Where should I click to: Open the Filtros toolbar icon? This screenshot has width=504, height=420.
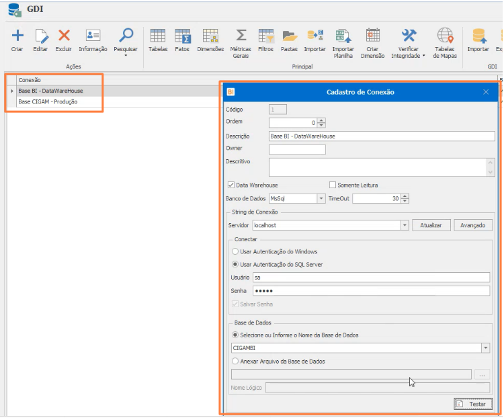point(266,36)
